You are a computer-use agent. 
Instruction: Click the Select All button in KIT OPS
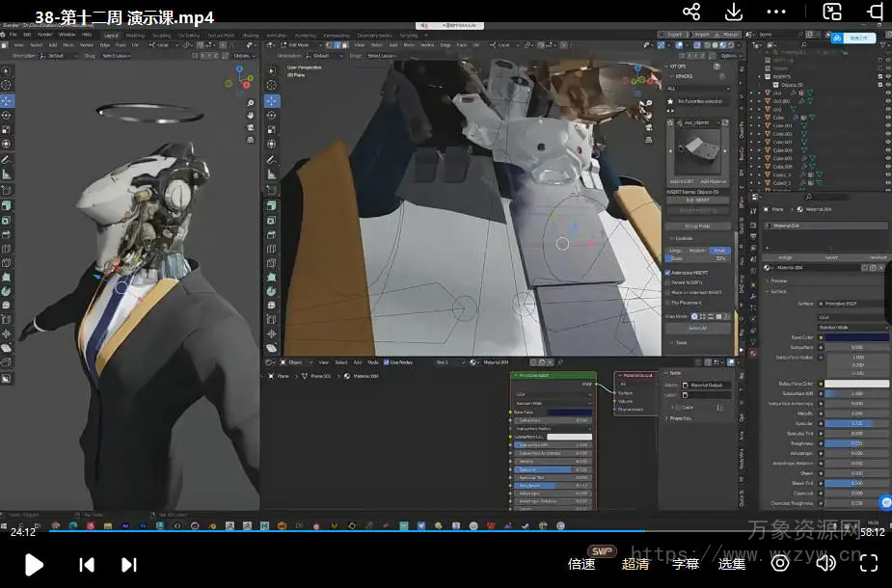click(698, 328)
